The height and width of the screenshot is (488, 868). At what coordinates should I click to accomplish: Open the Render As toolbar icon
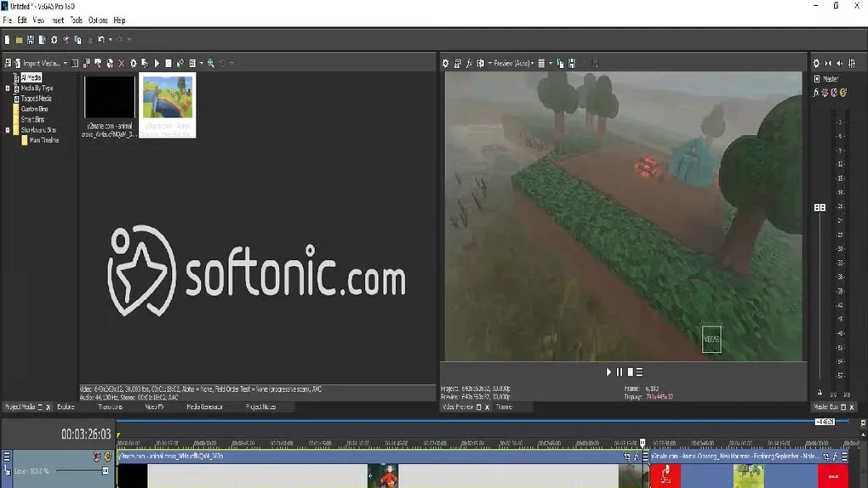tap(42, 40)
